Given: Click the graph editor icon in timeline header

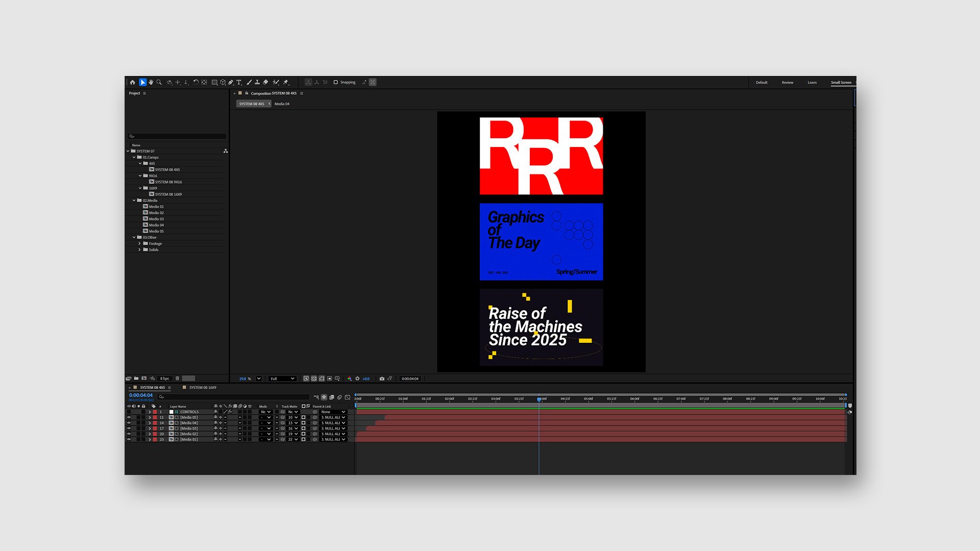Looking at the screenshot, I should coord(348,397).
